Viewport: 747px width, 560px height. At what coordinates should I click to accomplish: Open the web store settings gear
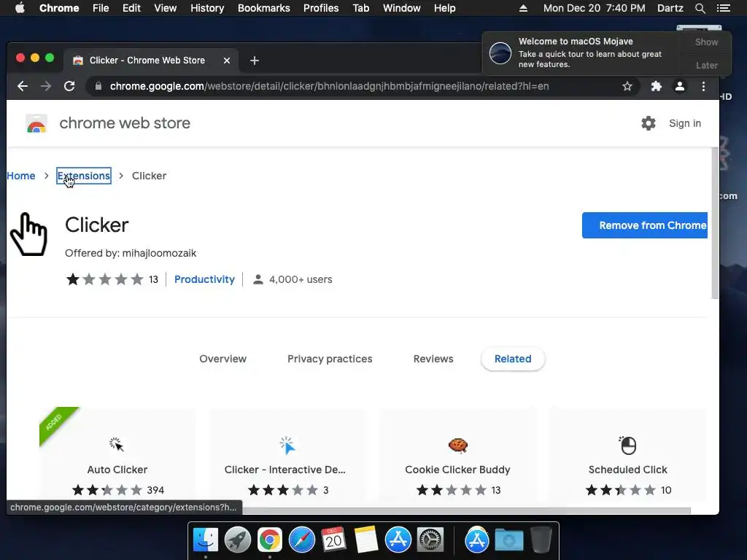coord(648,123)
